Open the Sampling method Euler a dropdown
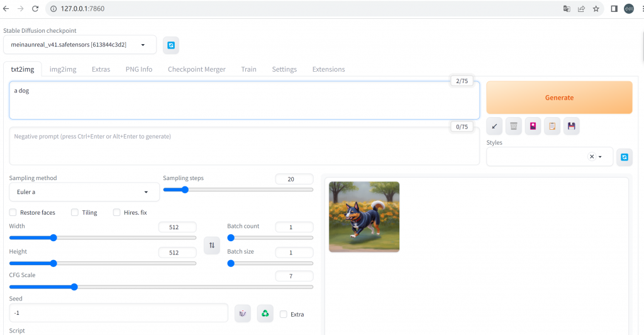 tap(84, 192)
